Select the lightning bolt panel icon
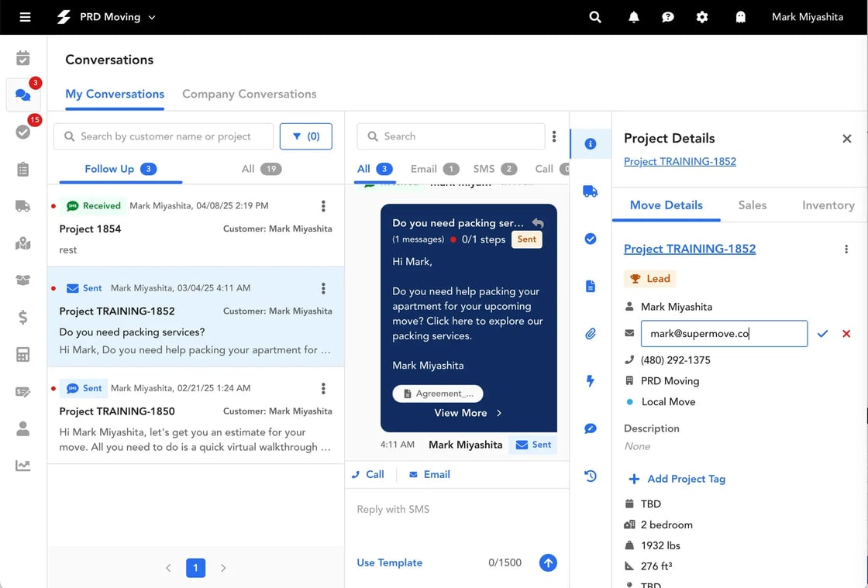 tap(591, 381)
